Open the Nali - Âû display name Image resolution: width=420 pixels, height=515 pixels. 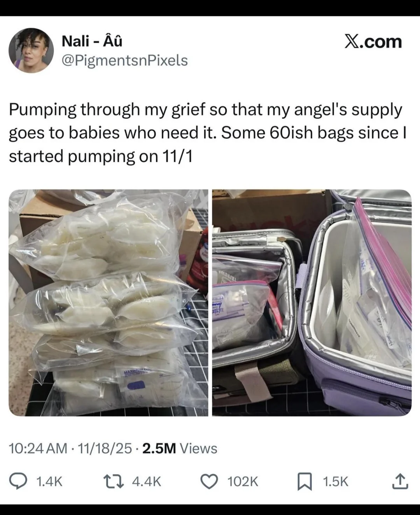point(92,40)
